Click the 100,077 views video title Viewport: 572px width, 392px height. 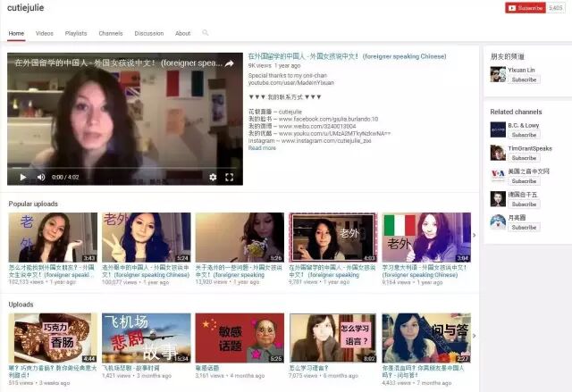tap(146, 271)
